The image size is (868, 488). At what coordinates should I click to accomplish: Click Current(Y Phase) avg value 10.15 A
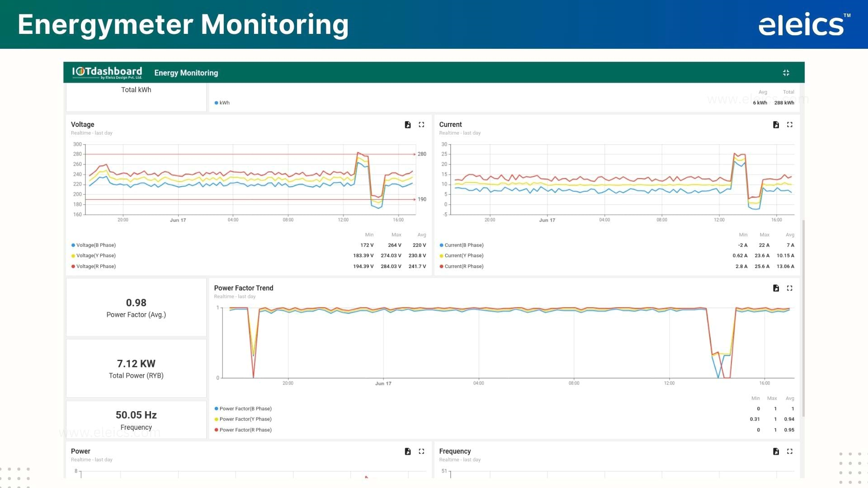click(785, 256)
